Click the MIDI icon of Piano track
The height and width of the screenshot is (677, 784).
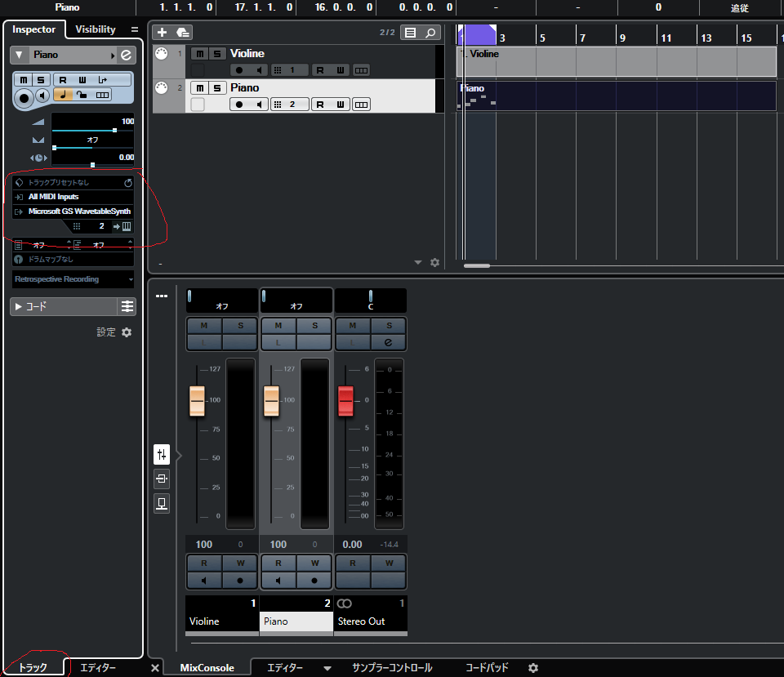161,88
